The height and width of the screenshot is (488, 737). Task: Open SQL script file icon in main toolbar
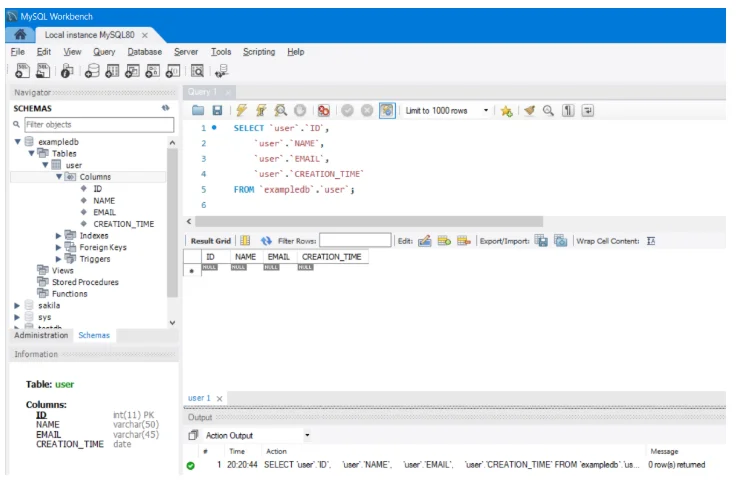pyautogui.click(x=43, y=71)
